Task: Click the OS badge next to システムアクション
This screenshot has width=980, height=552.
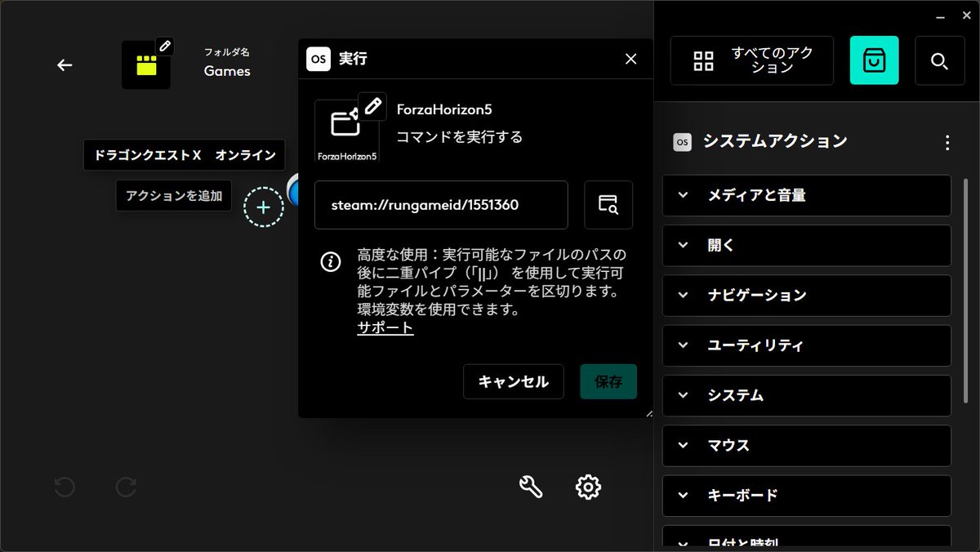Action: [x=682, y=142]
